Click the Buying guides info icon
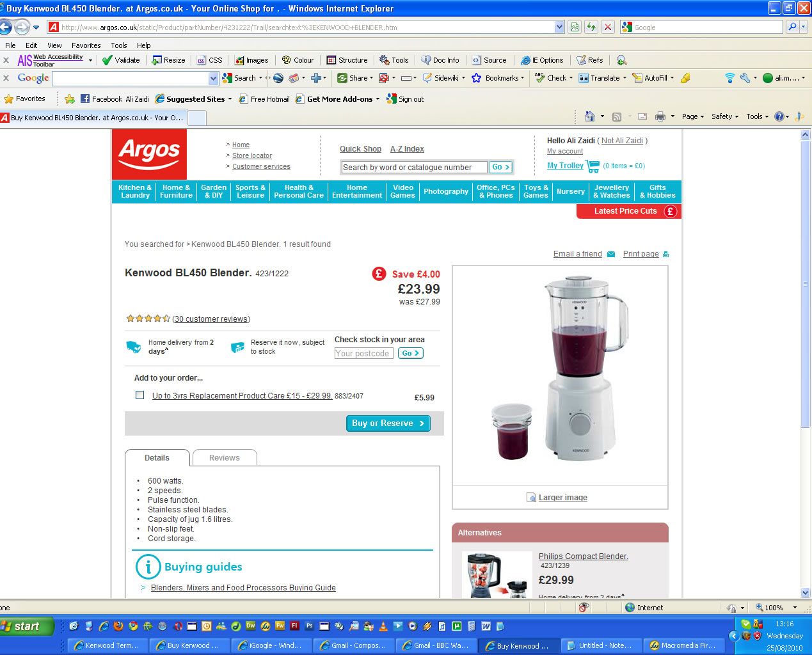This screenshot has width=812, height=655. [148, 567]
